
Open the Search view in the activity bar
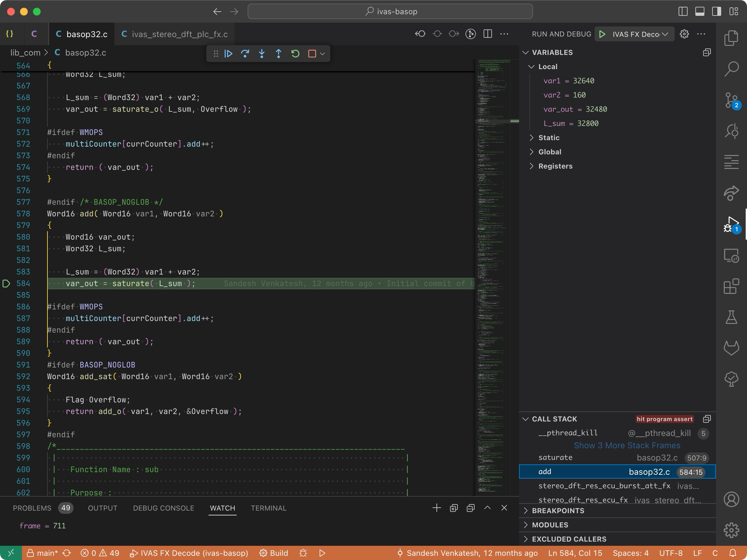[x=731, y=69]
